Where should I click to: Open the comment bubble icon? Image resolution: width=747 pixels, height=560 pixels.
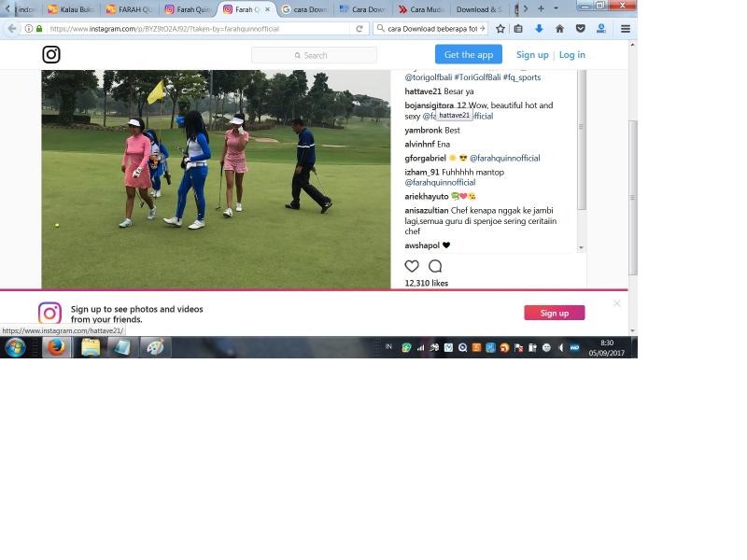tap(435, 266)
